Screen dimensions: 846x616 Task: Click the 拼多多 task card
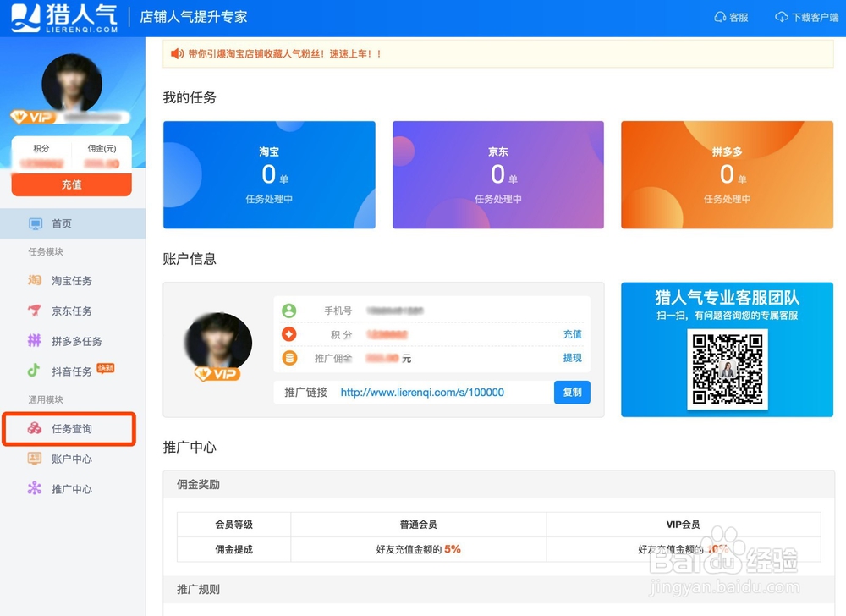point(728,175)
